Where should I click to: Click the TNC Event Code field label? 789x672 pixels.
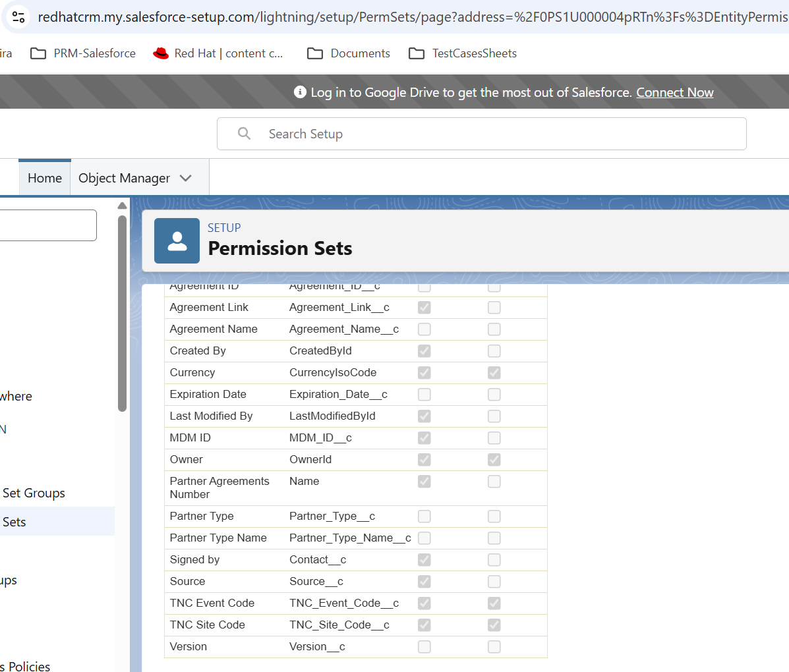click(x=212, y=603)
